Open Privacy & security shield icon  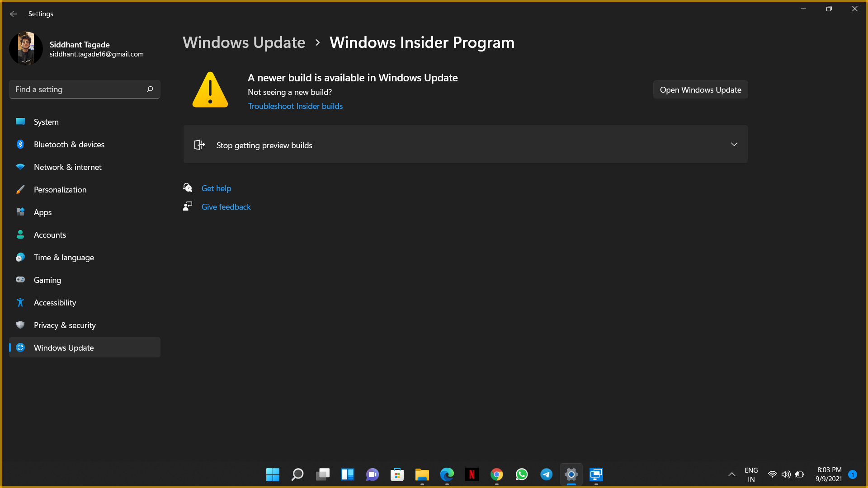click(x=20, y=325)
